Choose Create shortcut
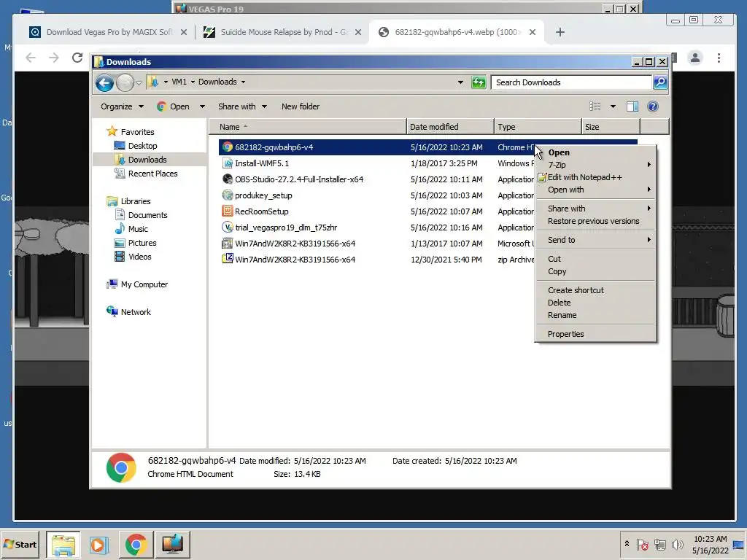This screenshot has width=747, height=560. click(595, 290)
